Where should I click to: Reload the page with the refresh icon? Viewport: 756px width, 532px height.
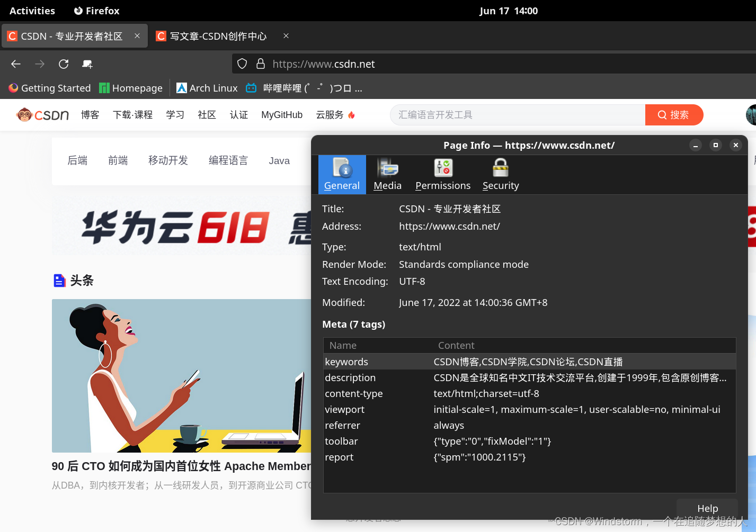click(64, 64)
